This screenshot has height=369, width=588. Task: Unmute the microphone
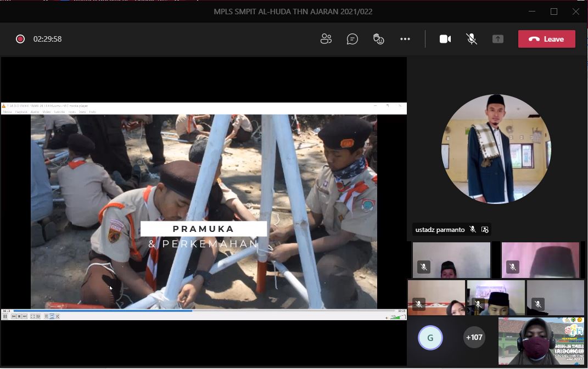point(471,39)
